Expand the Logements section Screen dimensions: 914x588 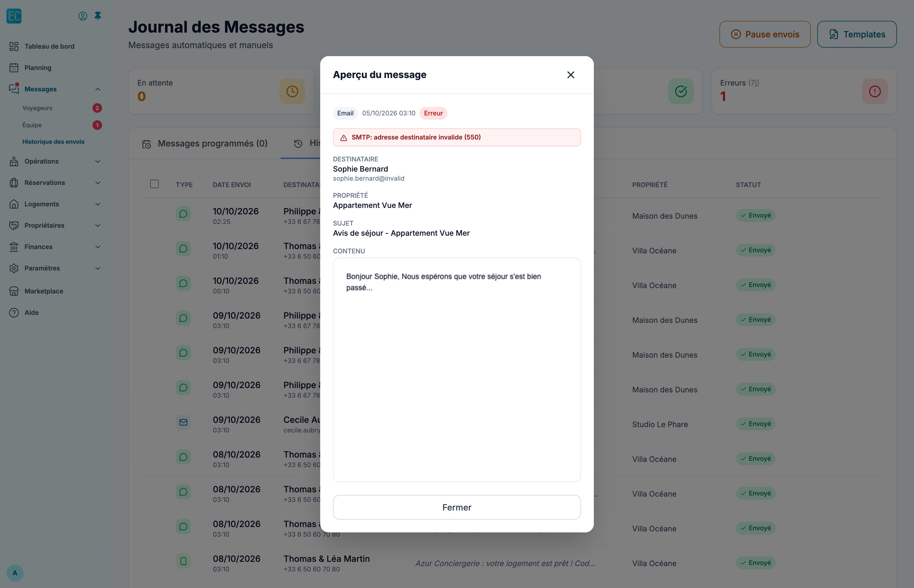56,204
